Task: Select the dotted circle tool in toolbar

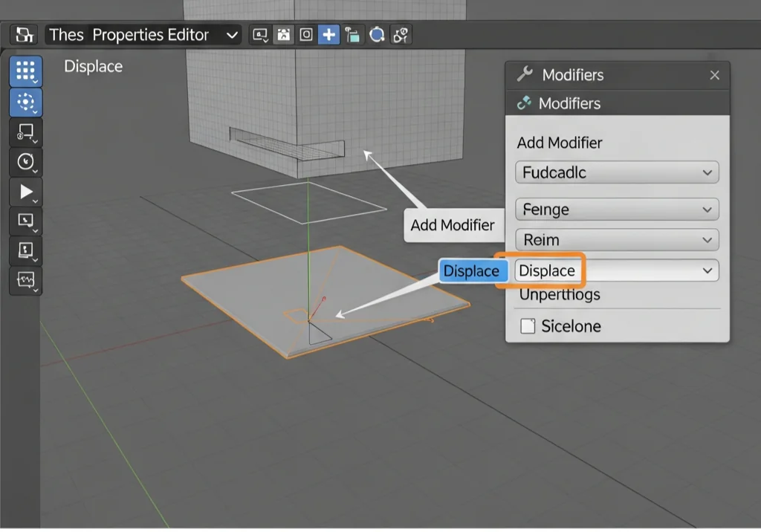Action: click(26, 103)
